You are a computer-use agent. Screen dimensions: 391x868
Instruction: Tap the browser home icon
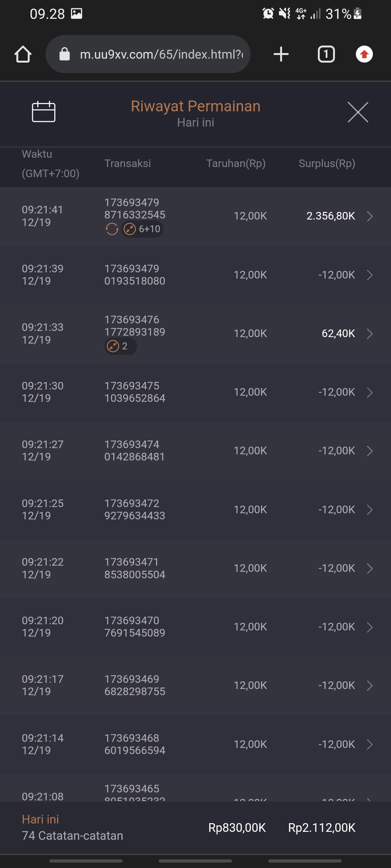23,54
